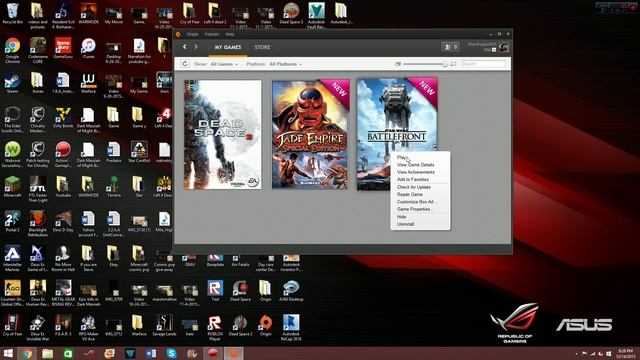640x360 pixels.
Task: Select the Jade Empire Special Edition tile
Action: tap(311, 134)
